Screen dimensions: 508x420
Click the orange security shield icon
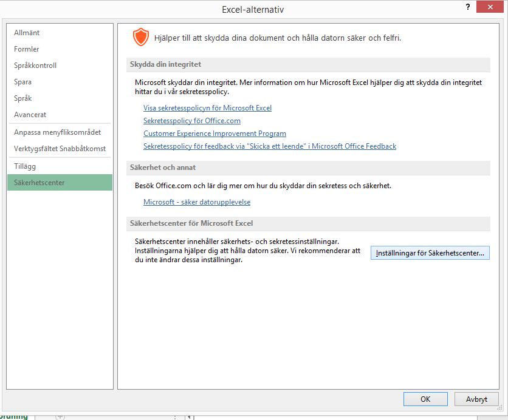[141, 37]
